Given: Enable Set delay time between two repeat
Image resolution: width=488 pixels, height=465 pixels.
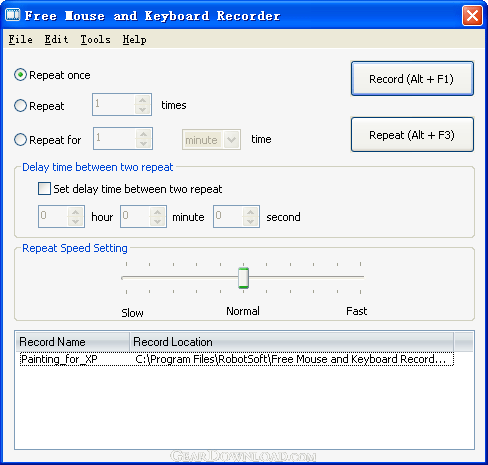Looking at the screenshot, I should tap(44, 188).
